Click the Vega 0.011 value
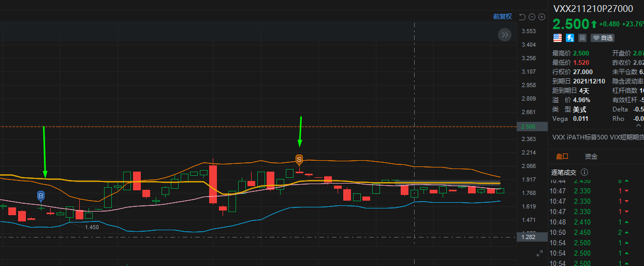Viewport: 644px width, 266px height. point(580,119)
